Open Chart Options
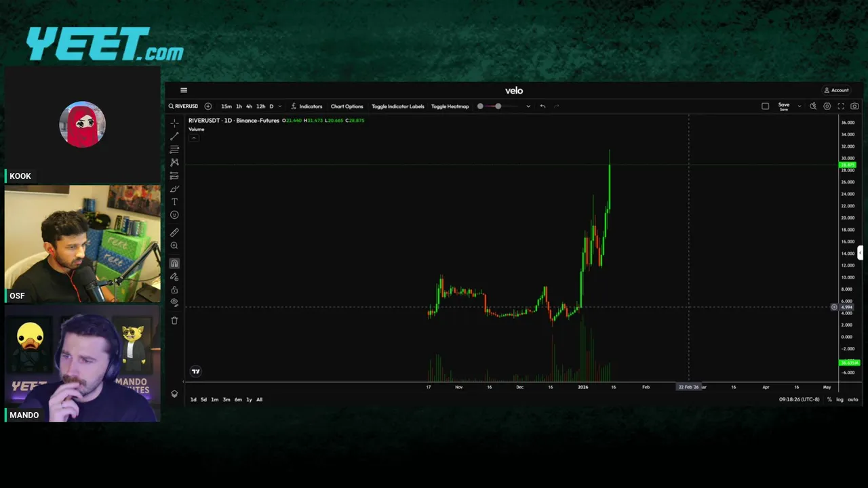 coord(347,106)
